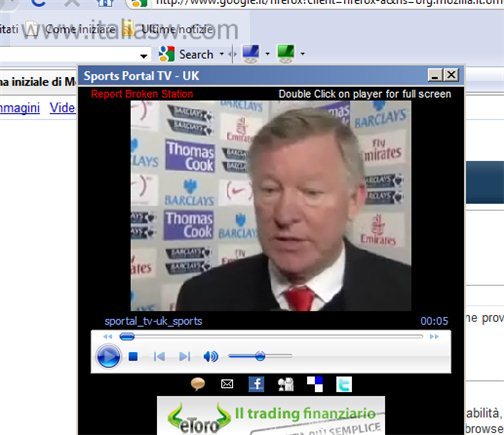Share on Twitter bird icon
This screenshot has height=435, width=504.
344,384
